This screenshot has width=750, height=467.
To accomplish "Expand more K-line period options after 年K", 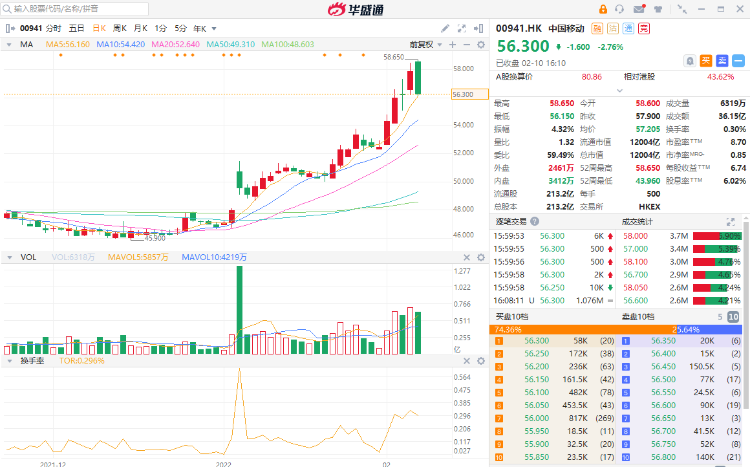I will pos(214,29).
